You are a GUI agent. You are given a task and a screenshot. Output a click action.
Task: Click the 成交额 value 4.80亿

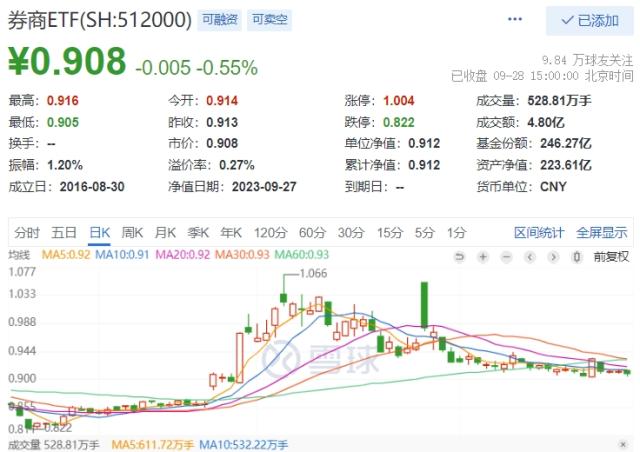point(546,122)
